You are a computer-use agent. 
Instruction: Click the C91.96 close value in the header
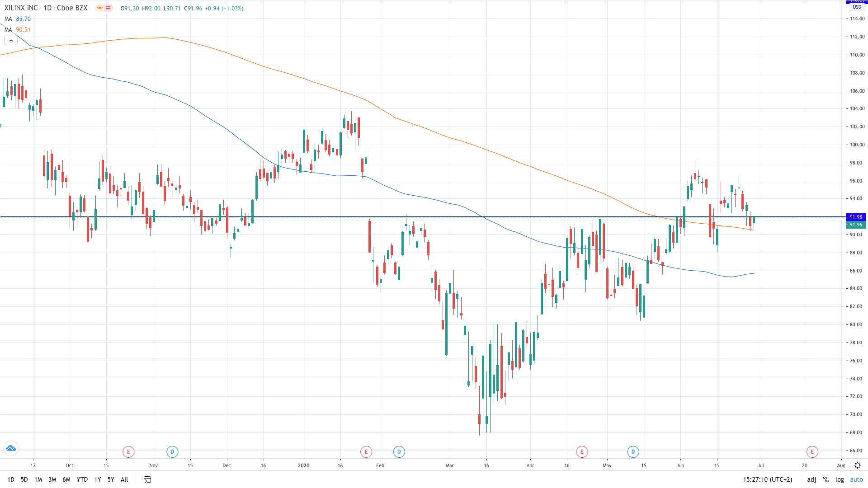[193, 9]
